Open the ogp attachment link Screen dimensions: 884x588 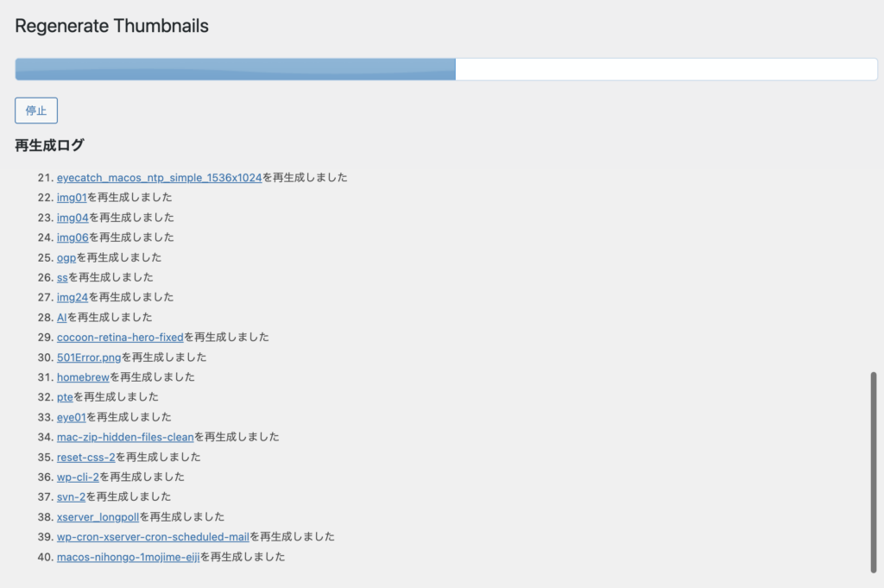tap(66, 257)
